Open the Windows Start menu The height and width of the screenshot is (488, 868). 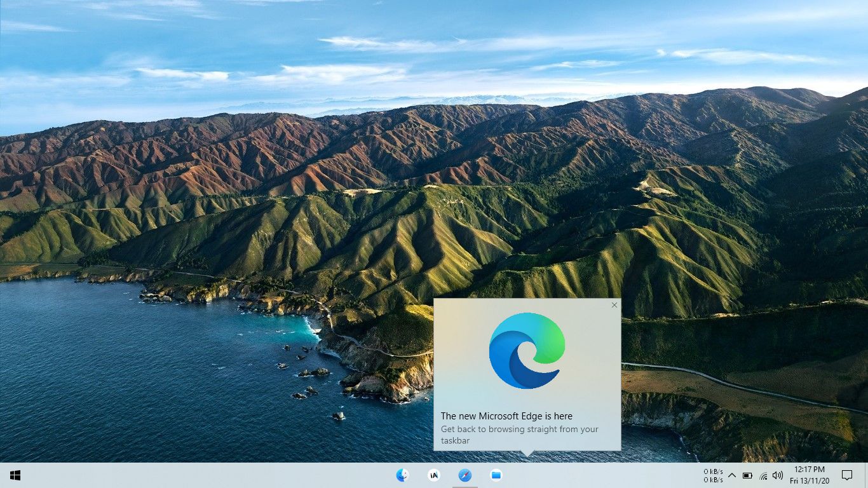(x=14, y=475)
